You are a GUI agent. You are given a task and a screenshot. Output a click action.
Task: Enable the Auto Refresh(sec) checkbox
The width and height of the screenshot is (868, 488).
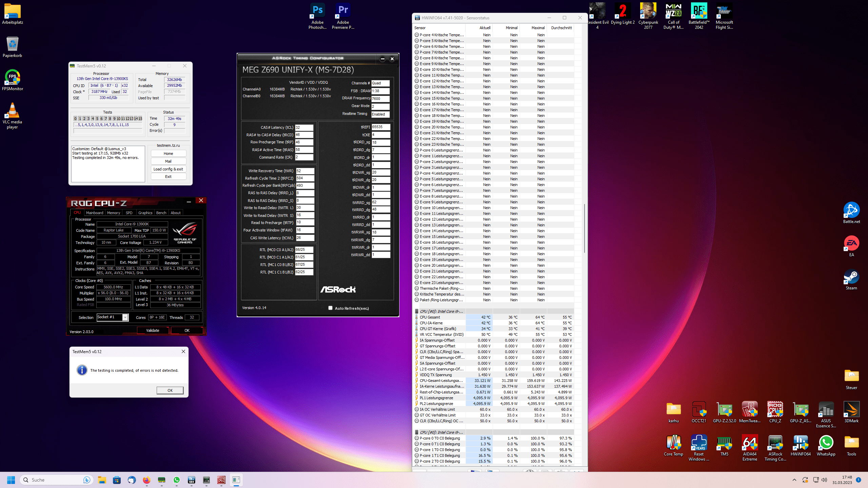click(330, 308)
